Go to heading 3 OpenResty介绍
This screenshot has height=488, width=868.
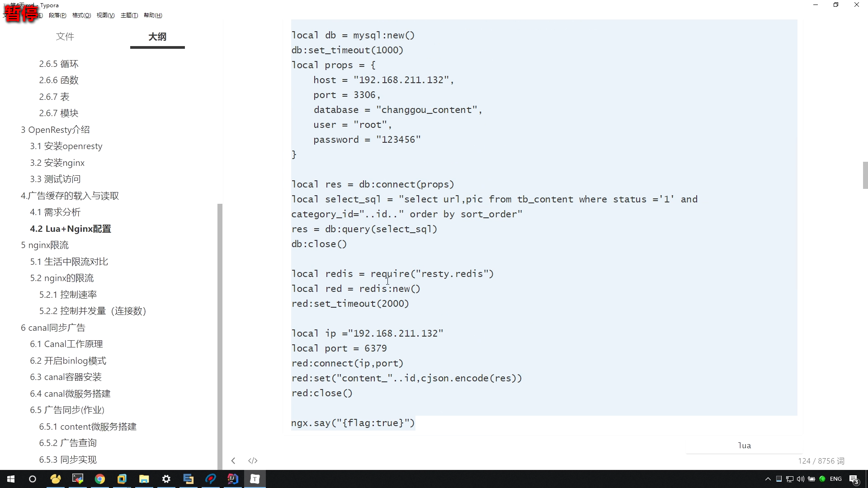pyautogui.click(x=55, y=130)
